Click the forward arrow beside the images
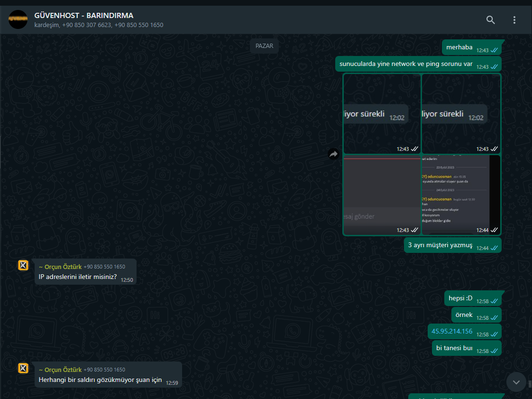The width and height of the screenshot is (532, 399). point(334,154)
